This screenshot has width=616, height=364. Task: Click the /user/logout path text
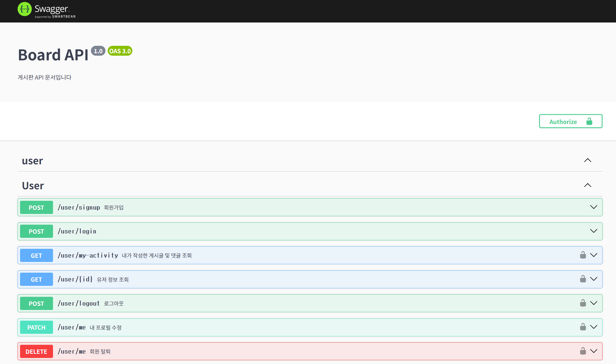point(79,303)
